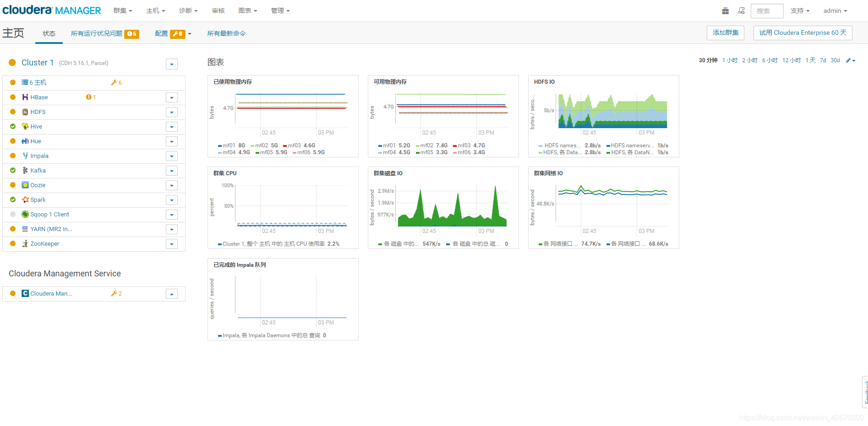Open the chart edit pencil dropdown
Viewport: 868px width, 426px height.
pos(851,60)
